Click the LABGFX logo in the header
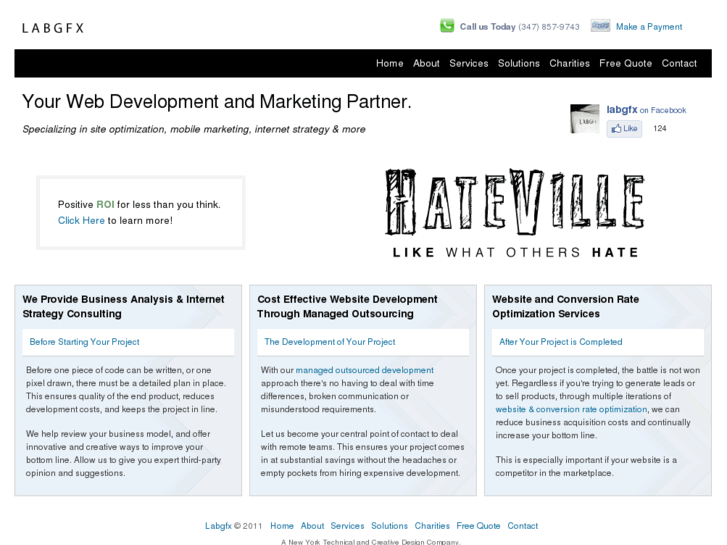This screenshot has width=727, height=545. pos(53,28)
